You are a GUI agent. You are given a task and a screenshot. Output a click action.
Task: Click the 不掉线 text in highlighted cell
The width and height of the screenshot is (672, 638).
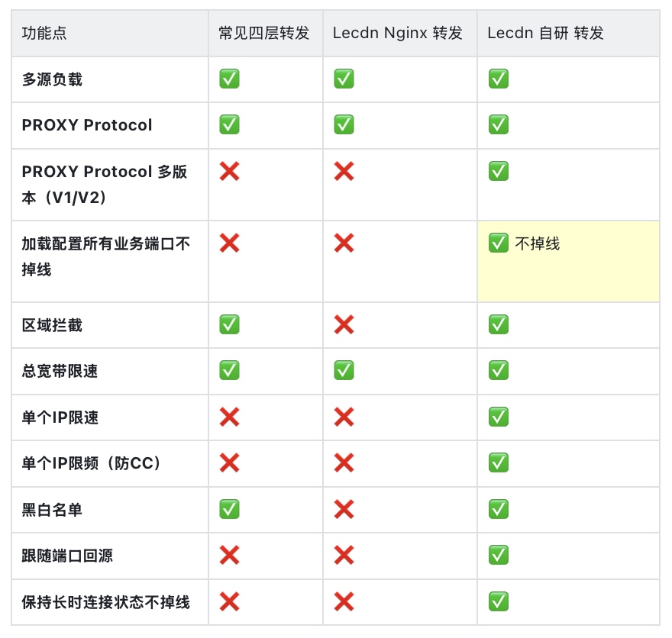click(x=538, y=243)
